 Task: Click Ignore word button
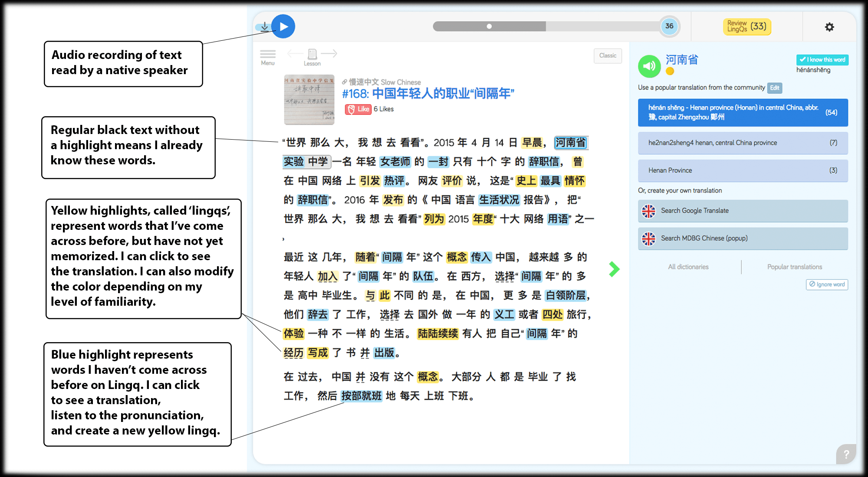pos(827,284)
